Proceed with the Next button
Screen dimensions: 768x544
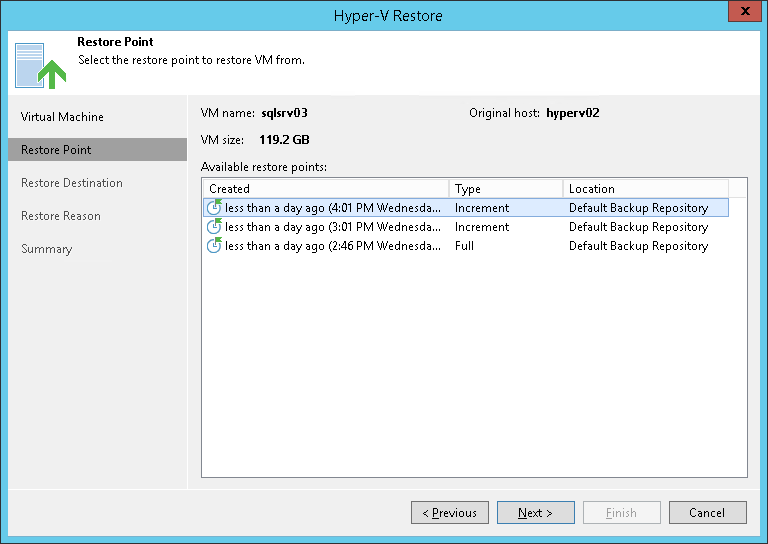pyautogui.click(x=536, y=513)
